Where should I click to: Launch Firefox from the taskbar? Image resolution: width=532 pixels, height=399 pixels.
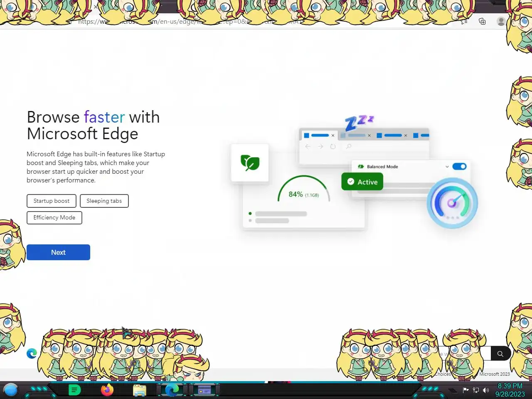(107, 390)
